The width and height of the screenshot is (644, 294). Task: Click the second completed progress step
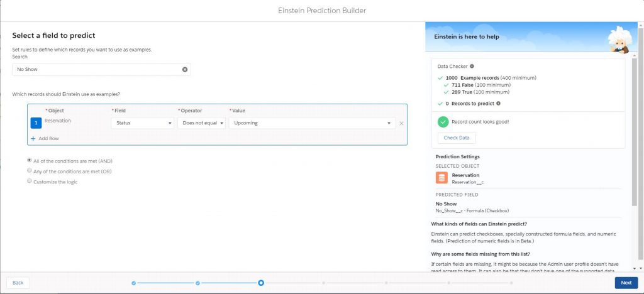[197, 283]
